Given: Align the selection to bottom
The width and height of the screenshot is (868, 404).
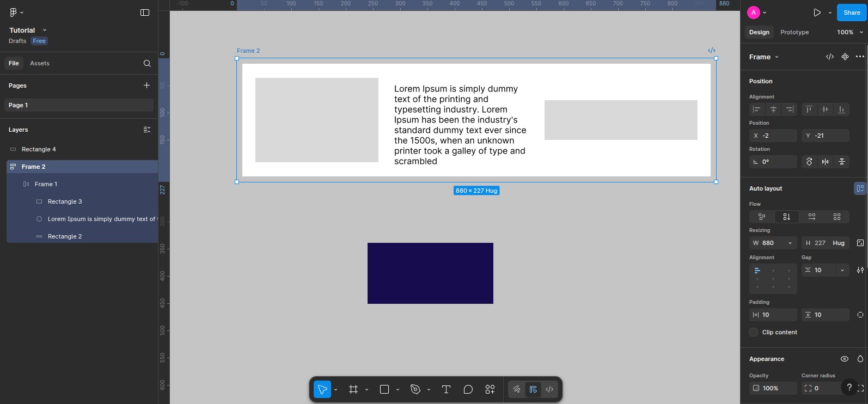Looking at the screenshot, I should [x=841, y=109].
